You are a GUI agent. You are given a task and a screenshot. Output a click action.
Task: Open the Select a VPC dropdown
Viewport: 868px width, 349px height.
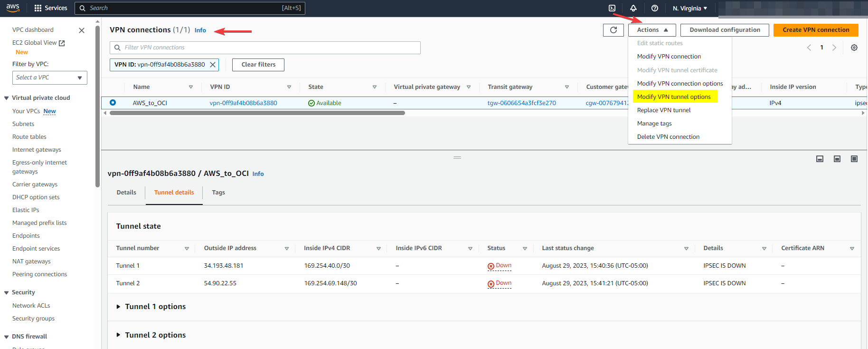tap(49, 78)
